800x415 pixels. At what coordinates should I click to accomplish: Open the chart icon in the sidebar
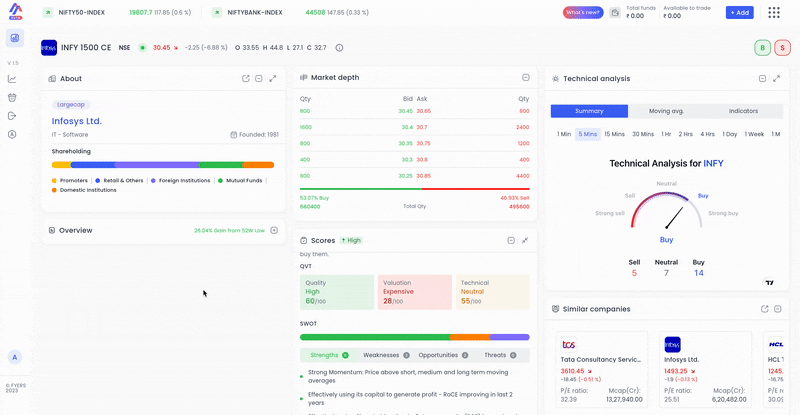[x=12, y=79]
